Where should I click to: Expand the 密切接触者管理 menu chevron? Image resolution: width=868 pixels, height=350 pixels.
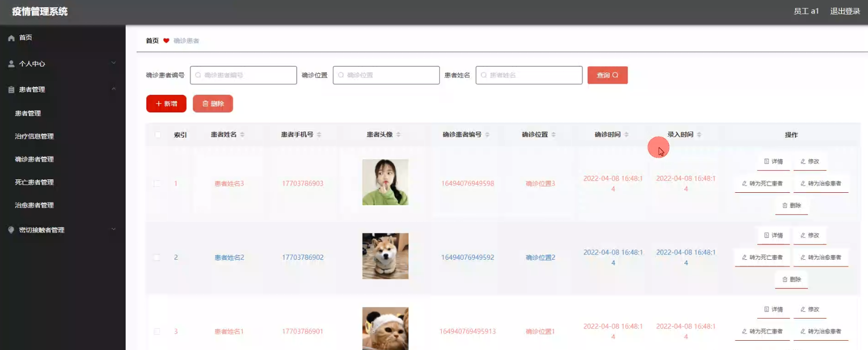114,229
